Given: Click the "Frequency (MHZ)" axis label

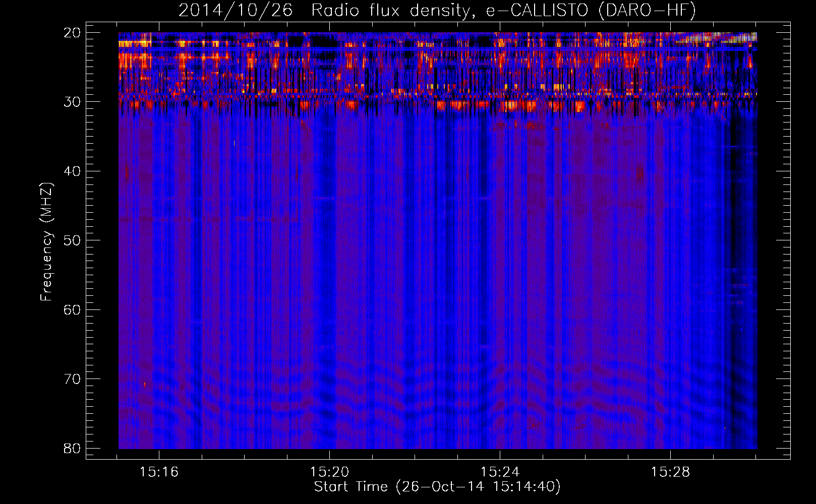Looking at the screenshot, I should (x=46, y=242).
